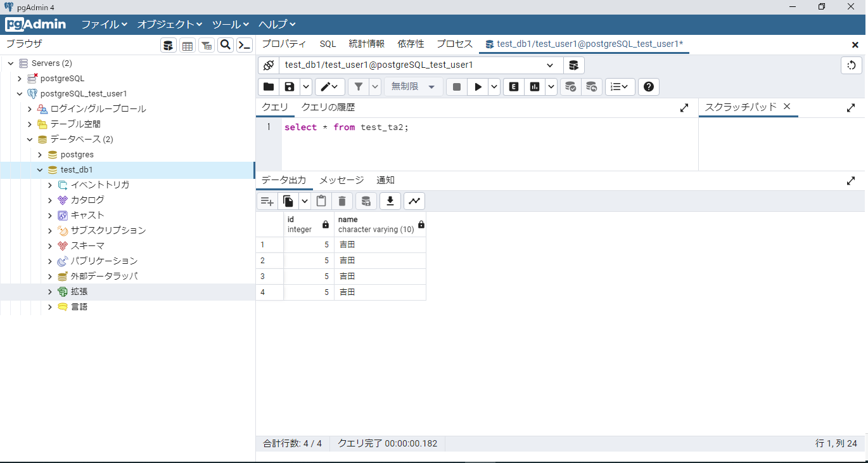Save the query with floppy disk icon

(x=290, y=87)
